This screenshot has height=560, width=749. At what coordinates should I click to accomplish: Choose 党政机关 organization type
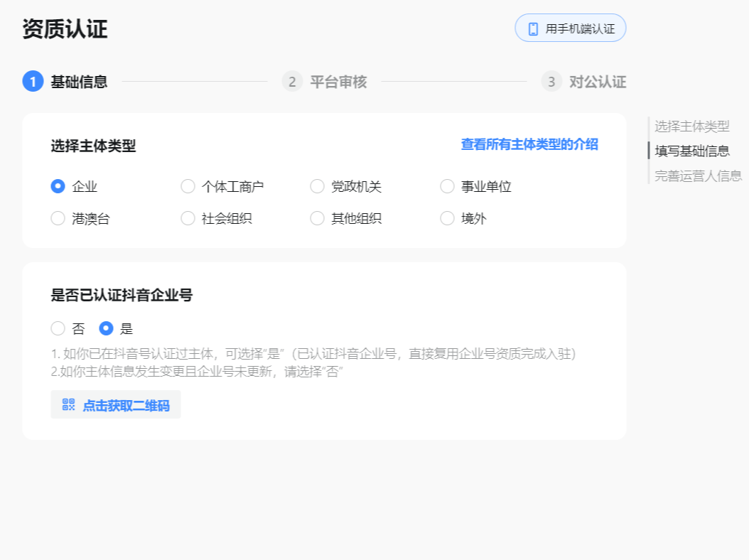point(317,186)
